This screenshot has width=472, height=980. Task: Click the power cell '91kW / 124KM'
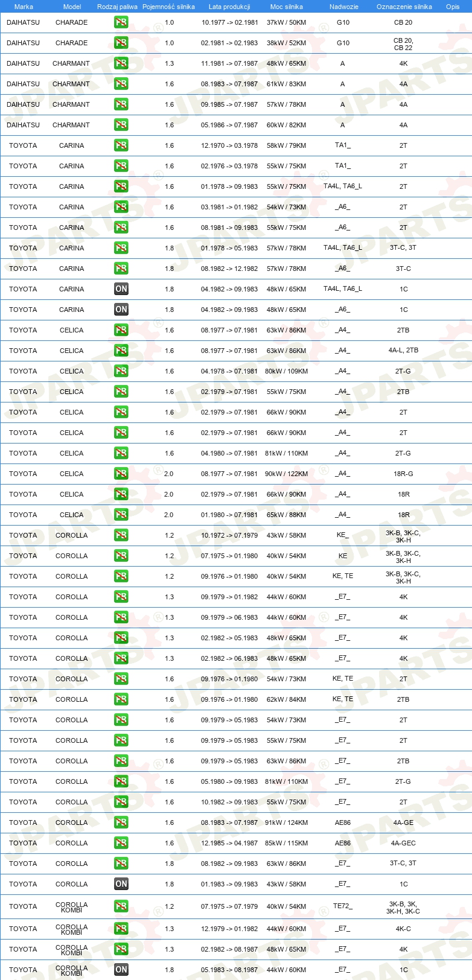pyautogui.click(x=287, y=822)
